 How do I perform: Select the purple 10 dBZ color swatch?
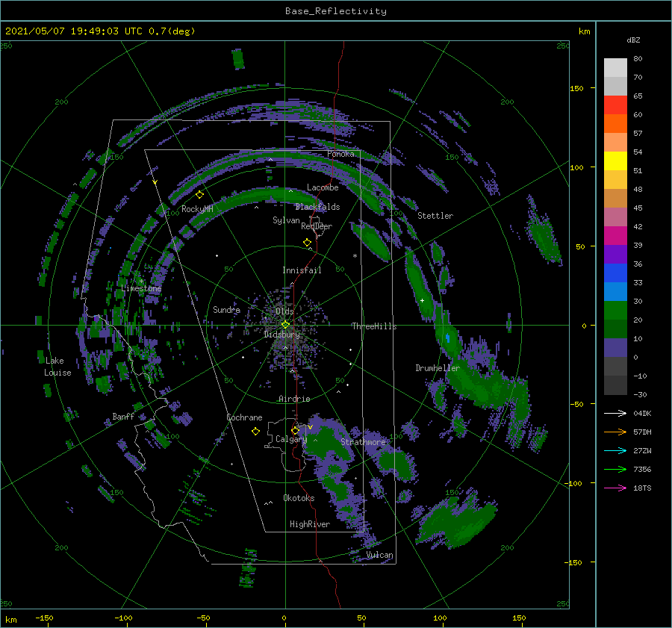coord(615,347)
